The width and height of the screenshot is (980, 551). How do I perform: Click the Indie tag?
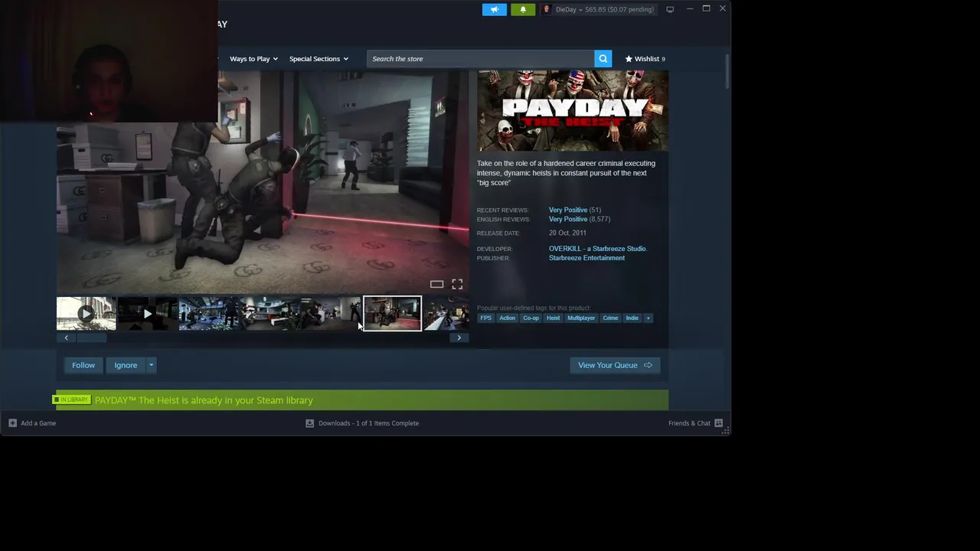[x=632, y=318]
